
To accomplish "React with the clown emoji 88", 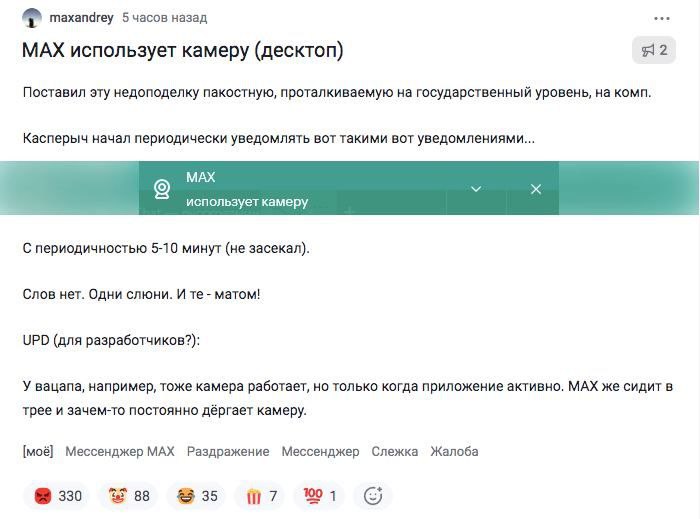I will click(x=129, y=496).
